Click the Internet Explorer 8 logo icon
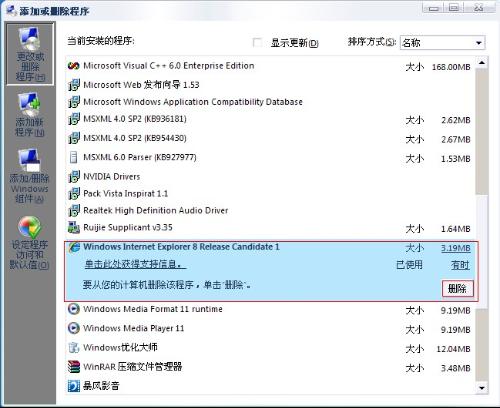 pos(74,247)
